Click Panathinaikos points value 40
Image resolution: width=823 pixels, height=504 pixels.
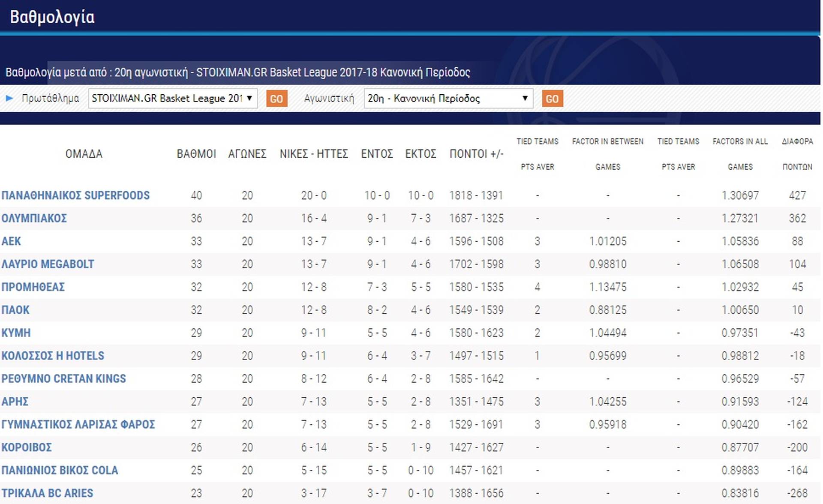pyautogui.click(x=196, y=195)
